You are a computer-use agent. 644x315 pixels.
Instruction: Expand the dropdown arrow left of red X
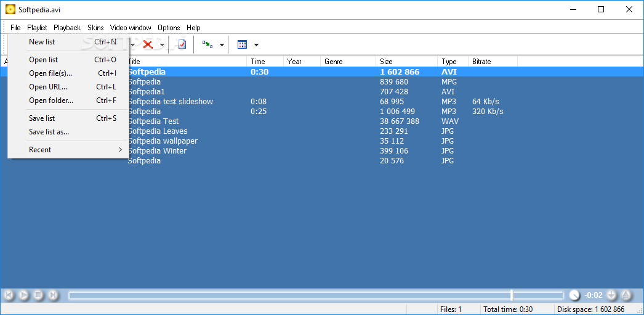point(132,45)
